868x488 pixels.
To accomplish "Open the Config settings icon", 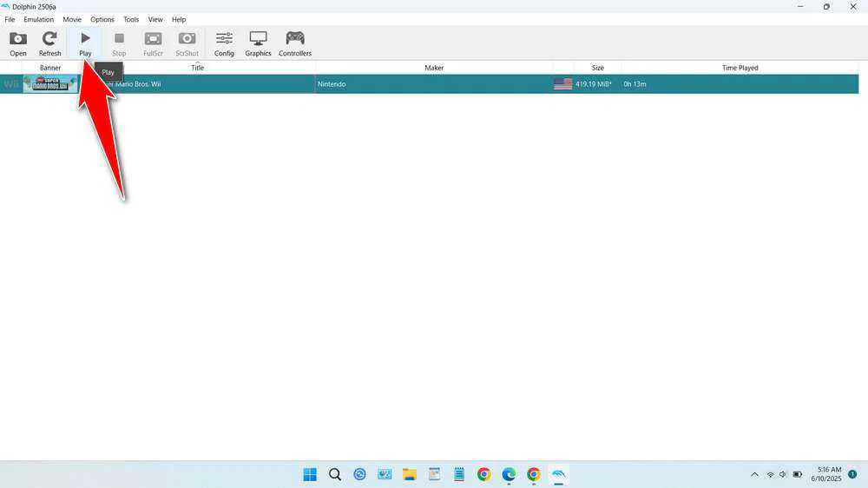I will tap(224, 43).
